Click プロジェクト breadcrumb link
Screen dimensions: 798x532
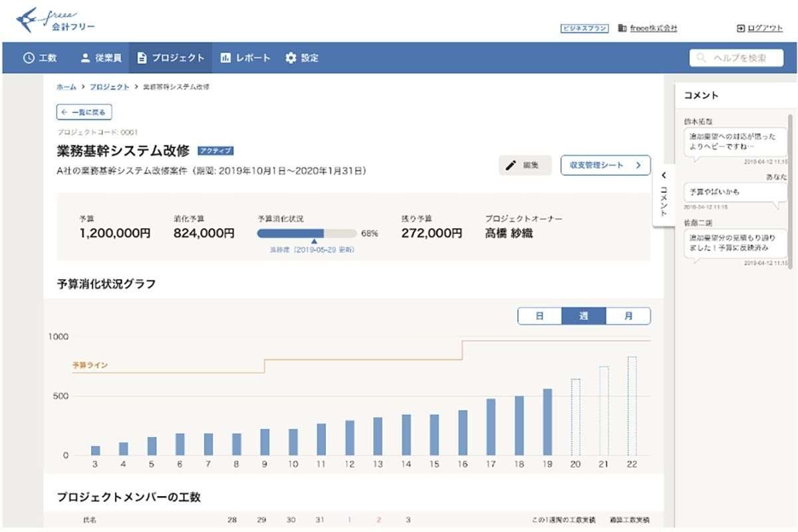click(110, 87)
